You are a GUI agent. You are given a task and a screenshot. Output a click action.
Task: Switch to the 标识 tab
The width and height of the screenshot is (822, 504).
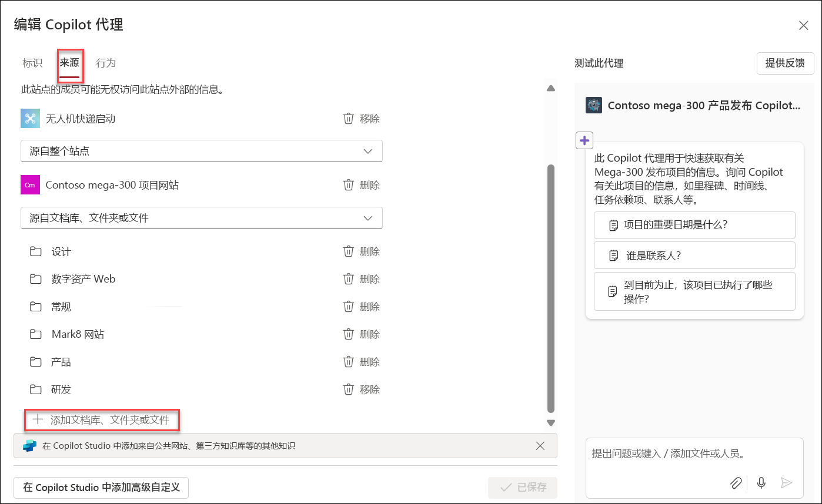click(x=32, y=63)
